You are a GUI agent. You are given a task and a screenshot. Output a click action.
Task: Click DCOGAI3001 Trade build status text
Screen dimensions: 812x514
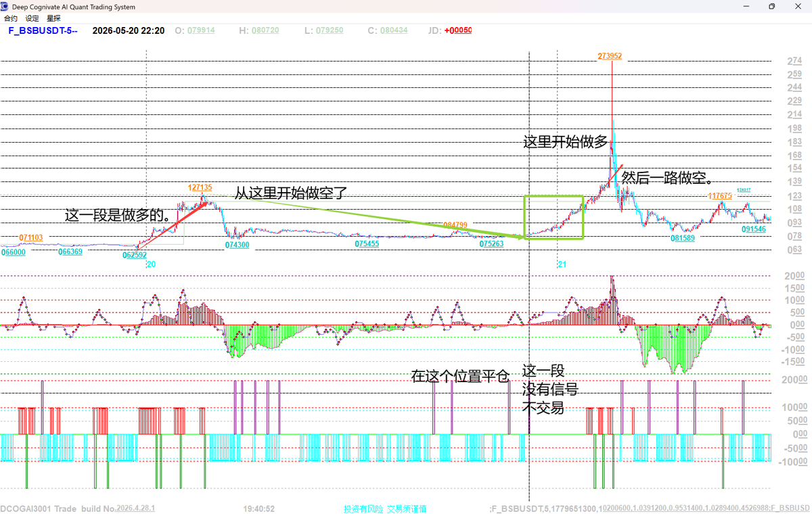point(78,508)
